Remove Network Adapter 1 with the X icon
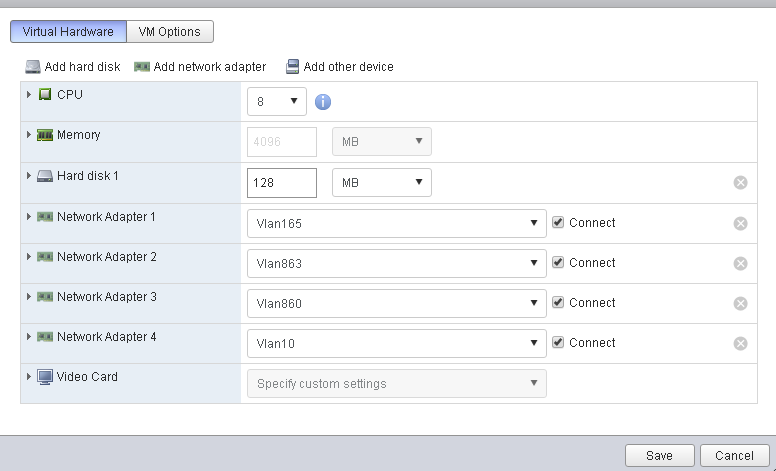 tap(740, 223)
